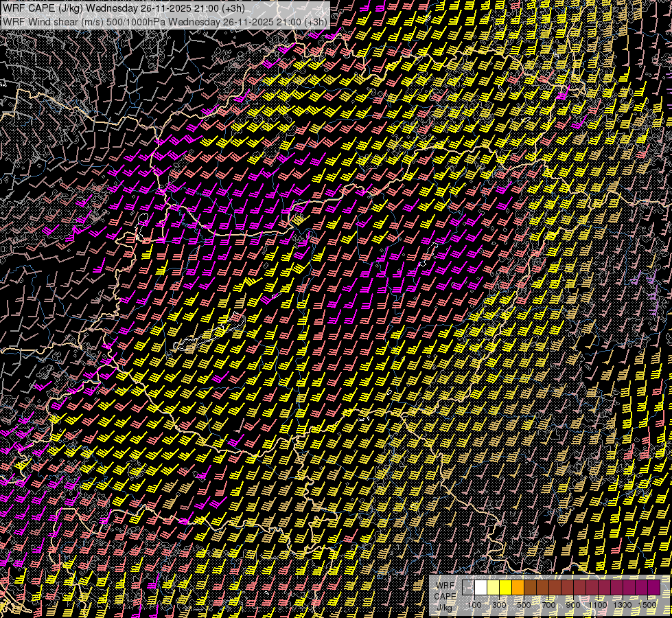Click the leftmost transparent legend swatch

[x=469, y=588]
